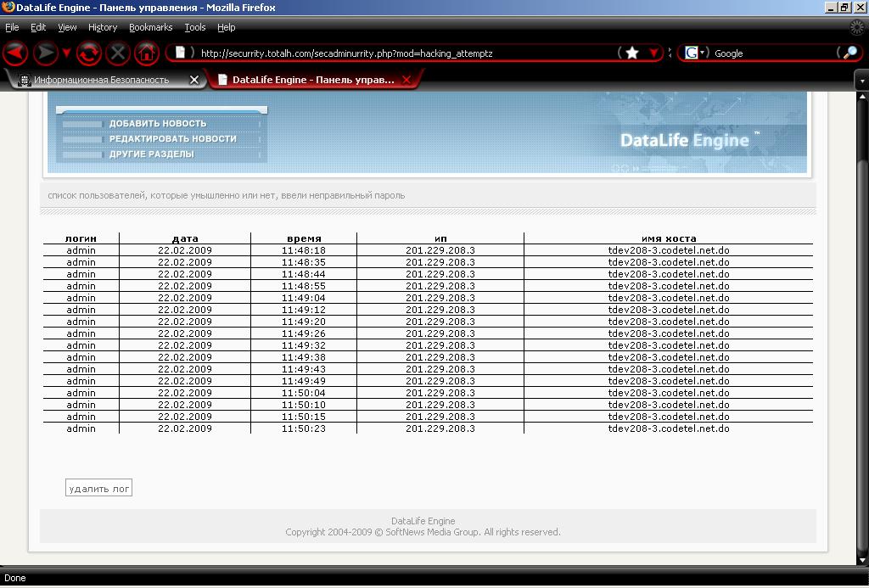869x588 pixels.
Task: Click the имя хоста column header
Action: (669, 238)
